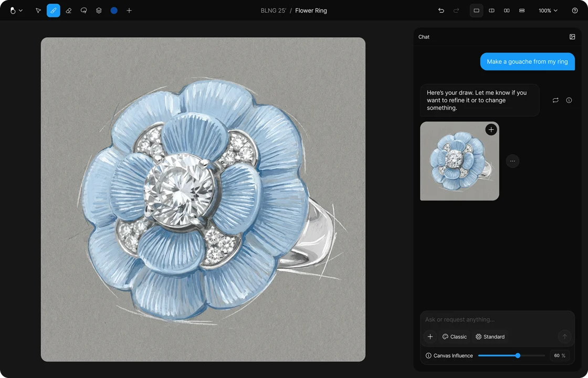
Task: Switch to single canvas view layout
Action: point(476,10)
